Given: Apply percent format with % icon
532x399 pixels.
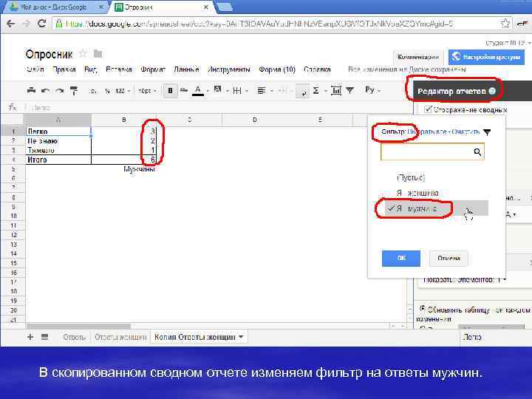Looking at the screenshot, I should click(x=108, y=91).
